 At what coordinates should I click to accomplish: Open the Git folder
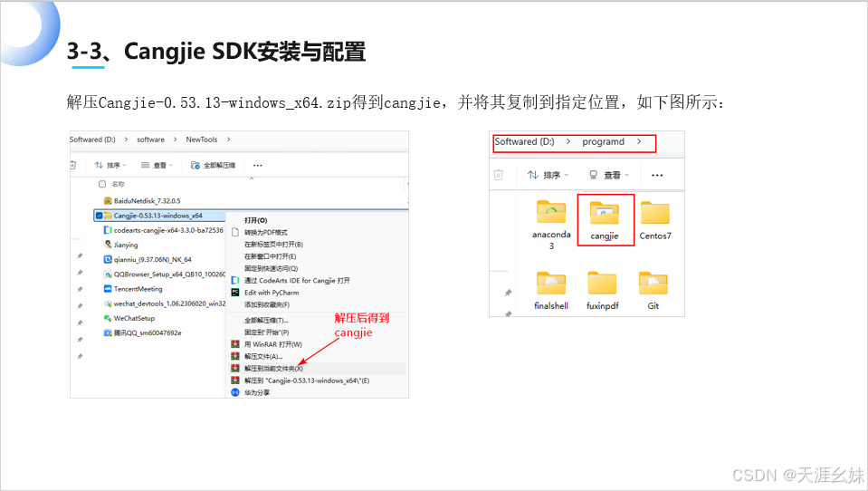[x=653, y=291]
